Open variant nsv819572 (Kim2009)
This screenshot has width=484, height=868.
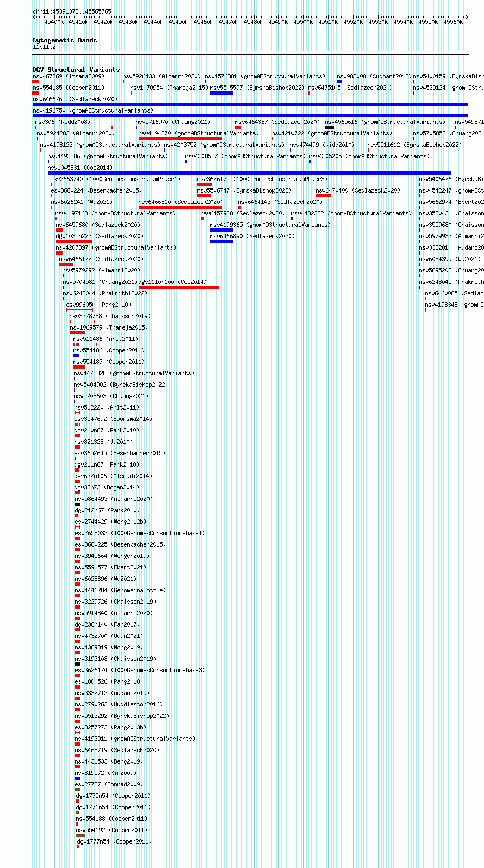tap(106, 773)
